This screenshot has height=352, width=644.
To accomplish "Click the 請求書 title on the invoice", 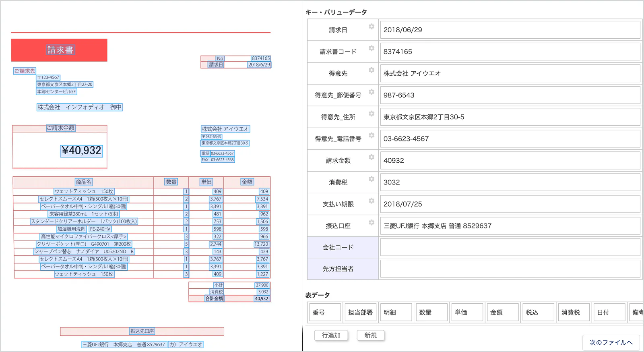I will tap(60, 50).
